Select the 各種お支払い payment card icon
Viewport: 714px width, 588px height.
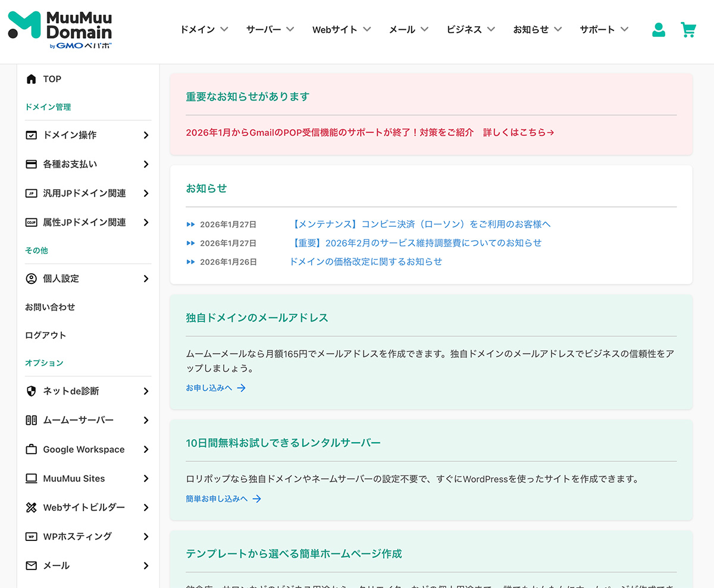click(31, 164)
